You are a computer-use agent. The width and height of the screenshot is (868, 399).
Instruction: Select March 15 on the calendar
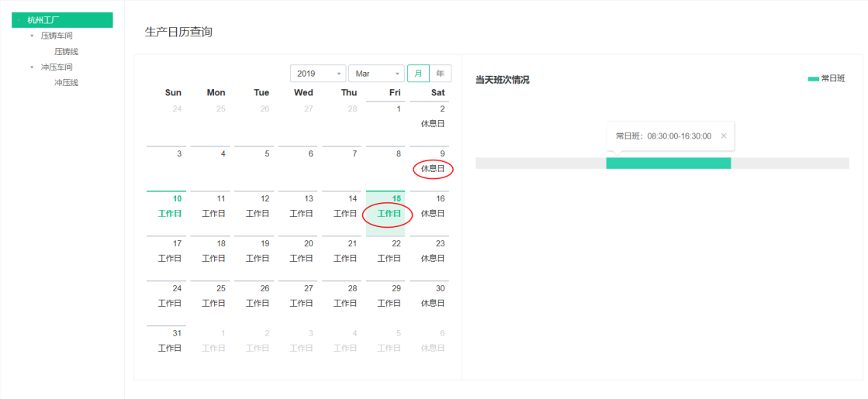pyautogui.click(x=386, y=213)
